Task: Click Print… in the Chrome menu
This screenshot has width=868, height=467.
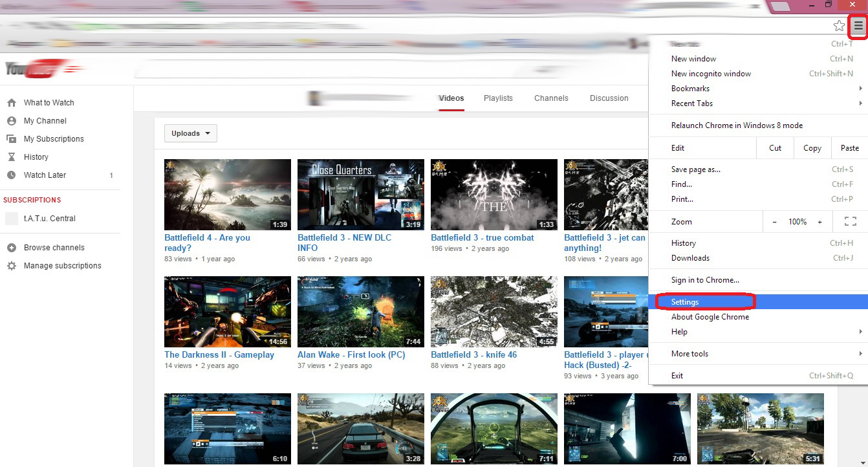Action: point(757,199)
